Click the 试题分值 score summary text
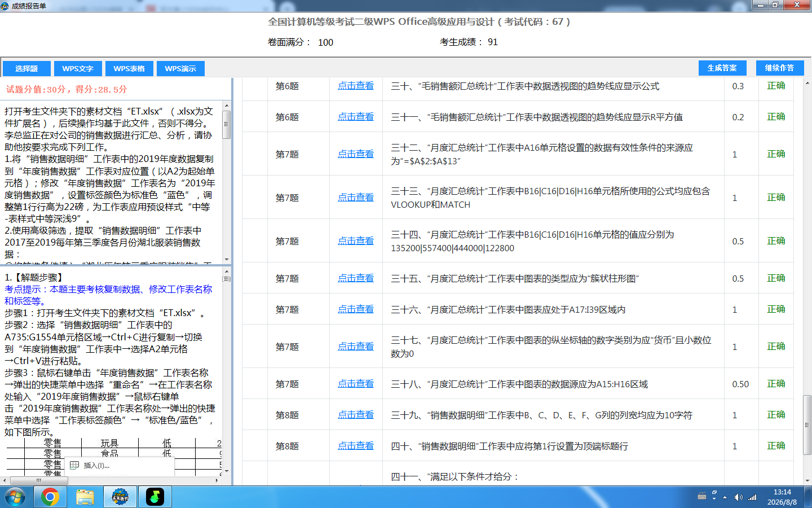The height and width of the screenshot is (508, 812). point(67,89)
